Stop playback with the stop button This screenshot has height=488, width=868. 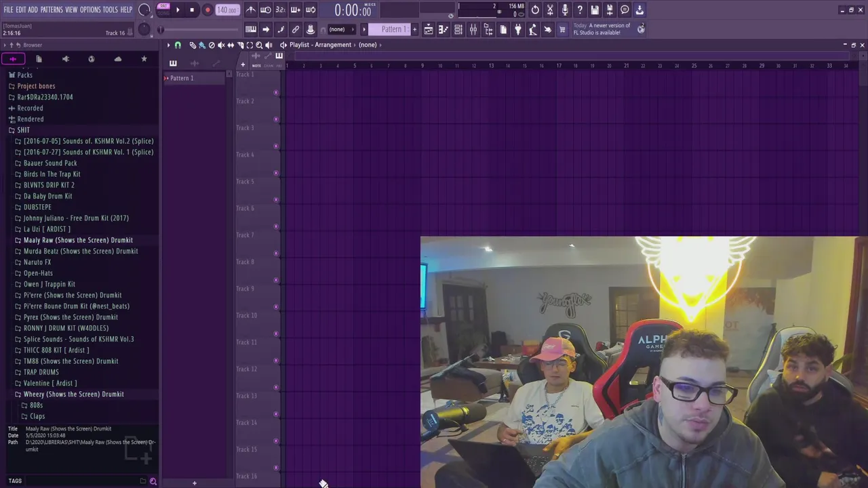click(192, 10)
